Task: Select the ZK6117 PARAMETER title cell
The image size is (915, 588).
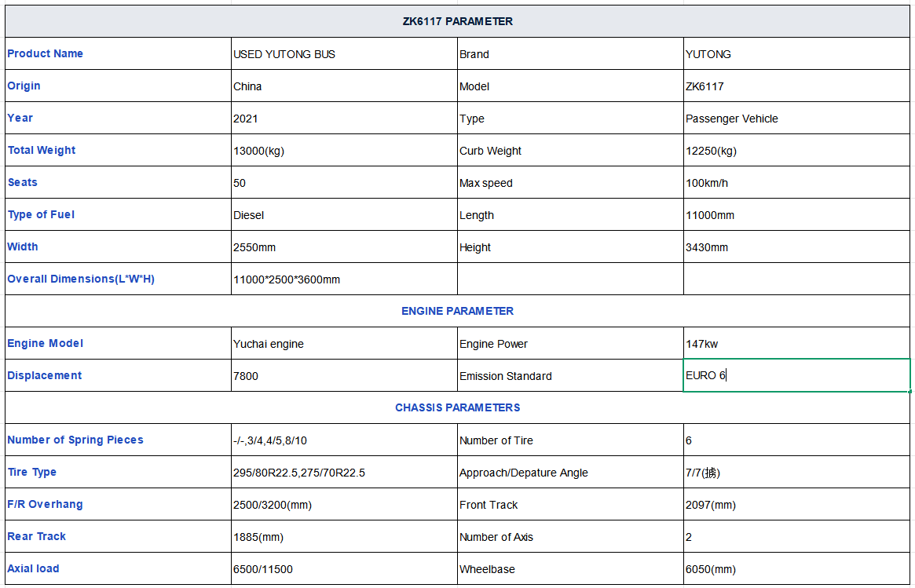Action: click(457, 21)
